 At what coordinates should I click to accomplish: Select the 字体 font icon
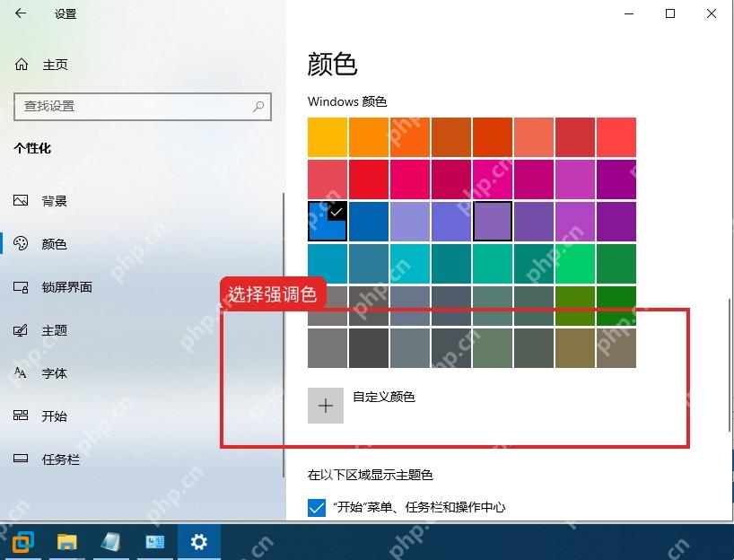[21, 372]
